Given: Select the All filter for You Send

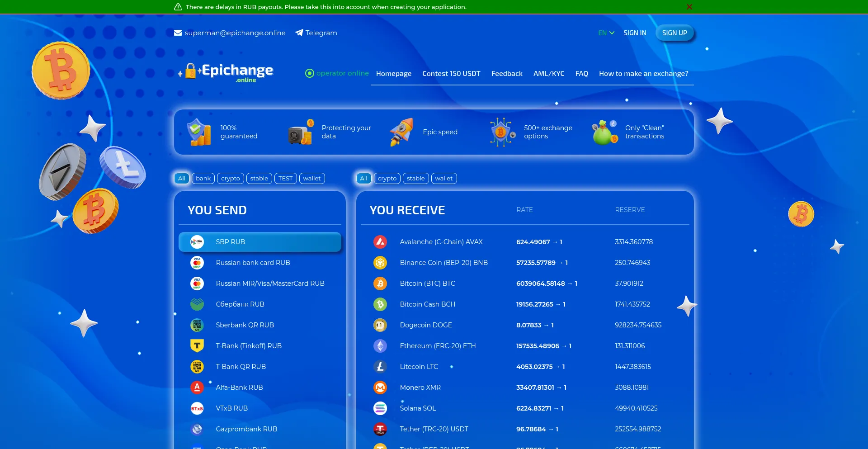Looking at the screenshot, I should (x=182, y=179).
